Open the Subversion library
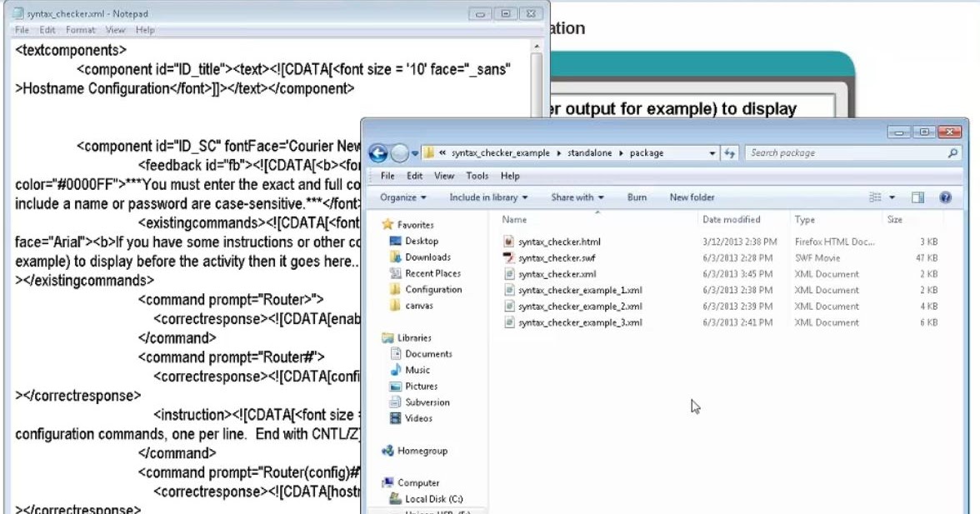This screenshot has height=514, width=980. pyautogui.click(x=427, y=403)
